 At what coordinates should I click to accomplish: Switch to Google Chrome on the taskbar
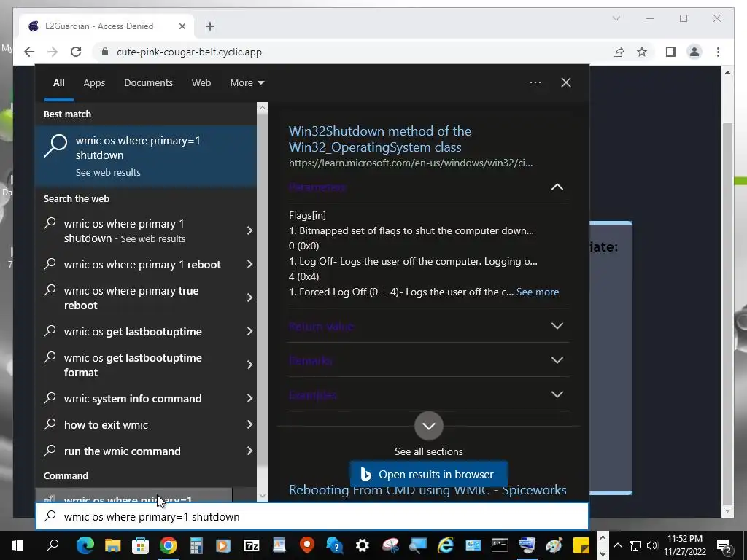[169, 545]
